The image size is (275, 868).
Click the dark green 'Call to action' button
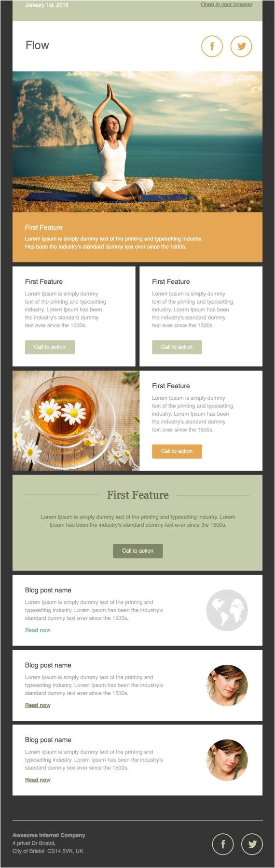tap(137, 551)
